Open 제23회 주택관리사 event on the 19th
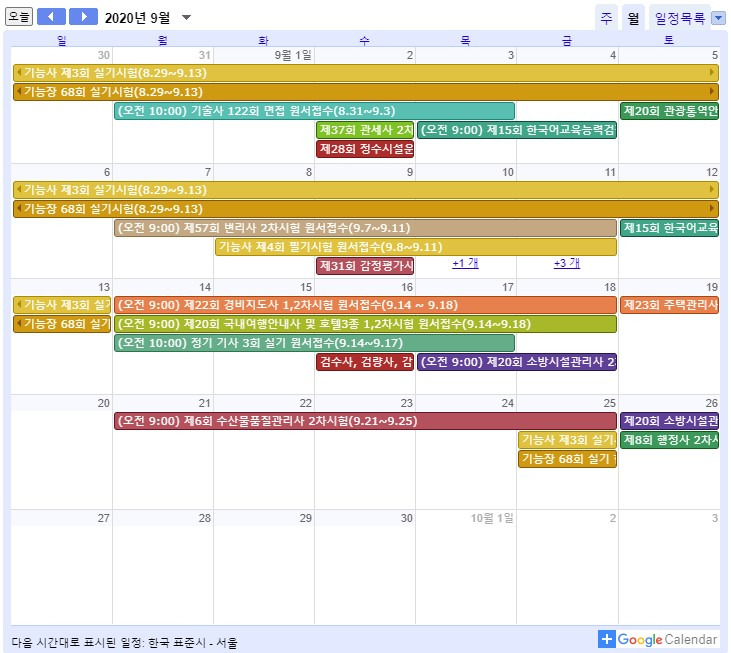The image size is (731, 653). tap(669, 305)
